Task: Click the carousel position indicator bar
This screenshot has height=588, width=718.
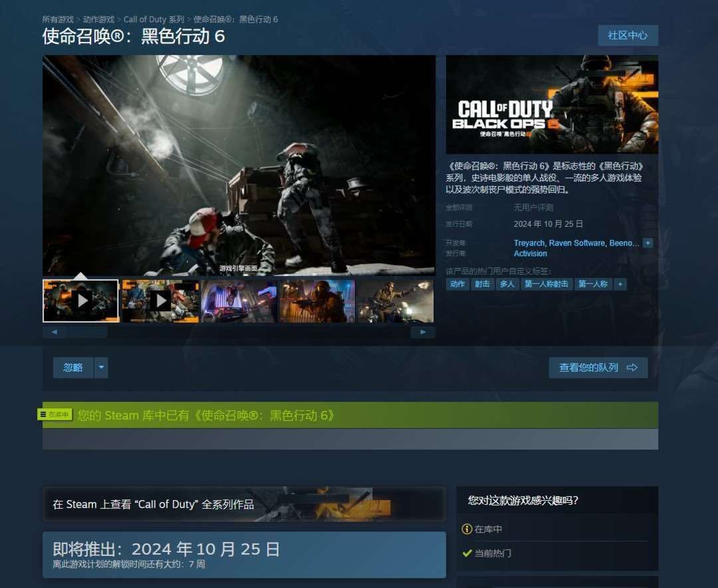Action: (x=88, y=332)
